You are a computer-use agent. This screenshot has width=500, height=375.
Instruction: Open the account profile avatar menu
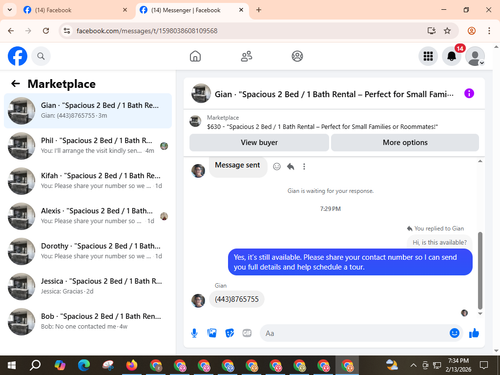pos(475,56)
